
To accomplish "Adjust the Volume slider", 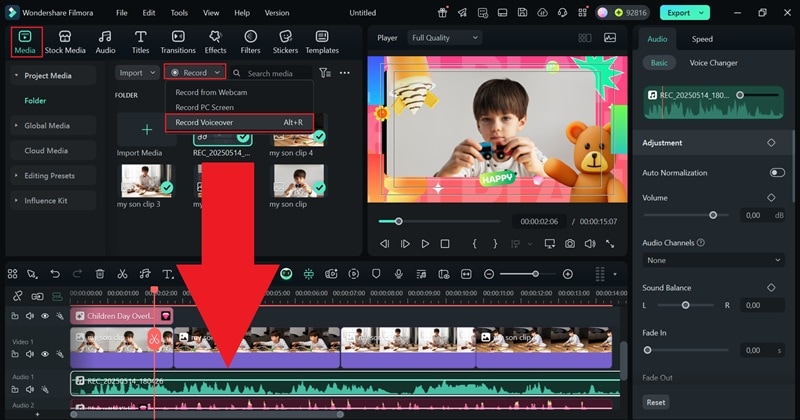I will 688,215.
